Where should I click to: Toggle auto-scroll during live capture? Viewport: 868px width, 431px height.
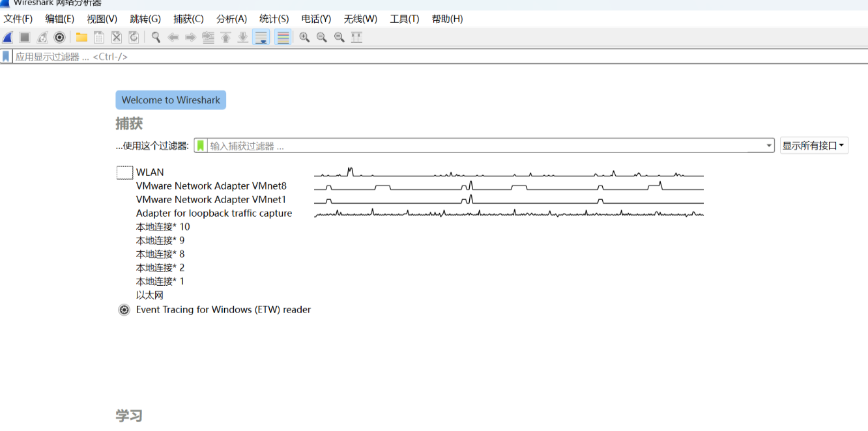261,37
